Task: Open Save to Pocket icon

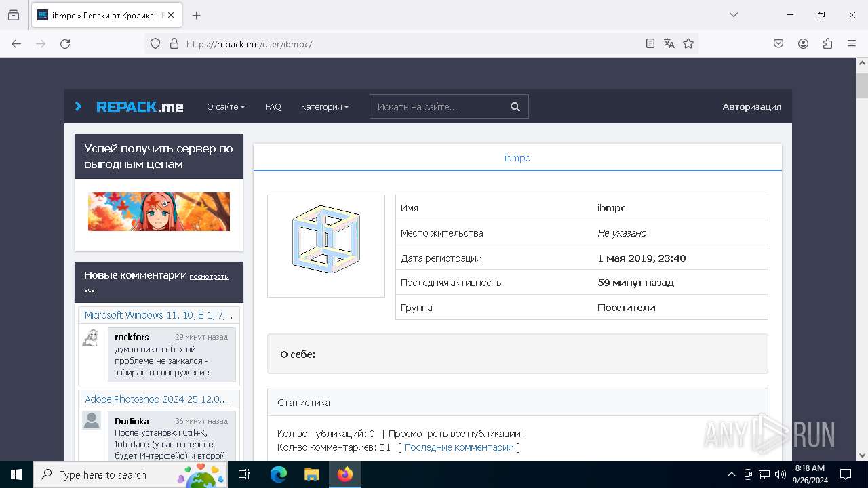Action: 778,43
